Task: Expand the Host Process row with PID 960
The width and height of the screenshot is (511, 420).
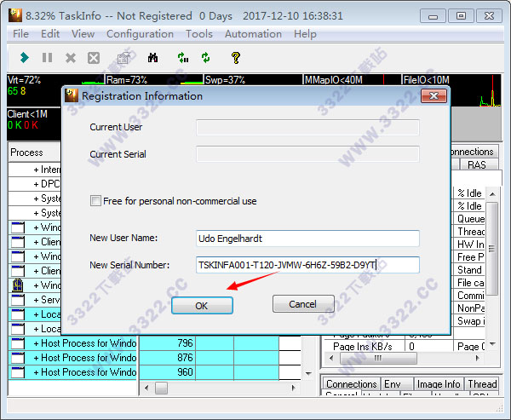Action: (36, 372)
